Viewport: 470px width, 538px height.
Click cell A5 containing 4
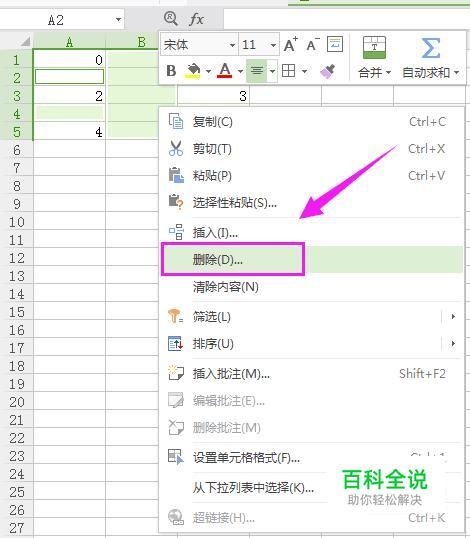[x=69, y=132]
